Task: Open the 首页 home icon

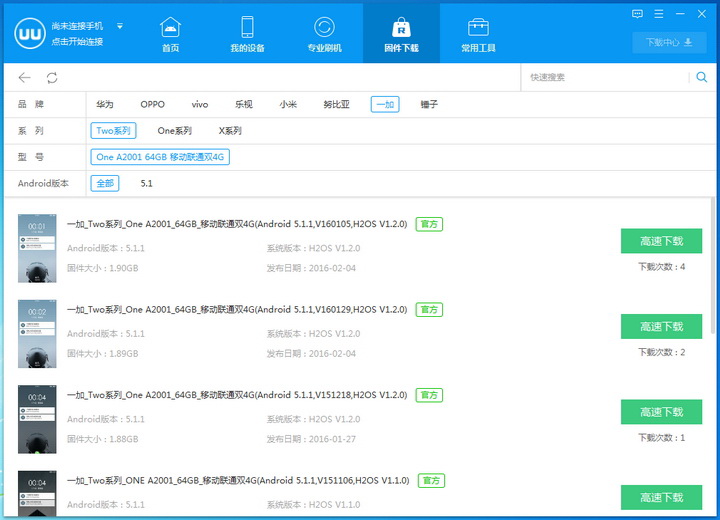Action: [x=171, y=27]
